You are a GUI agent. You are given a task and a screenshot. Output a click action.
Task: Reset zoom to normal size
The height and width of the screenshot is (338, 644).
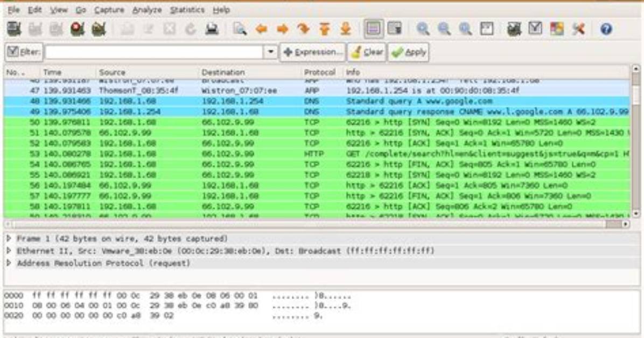tap(465, 29)
